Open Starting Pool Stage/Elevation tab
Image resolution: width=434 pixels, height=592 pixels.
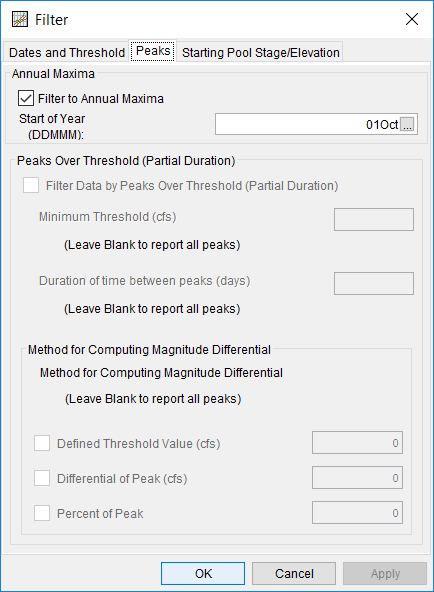tap(260, 52)
